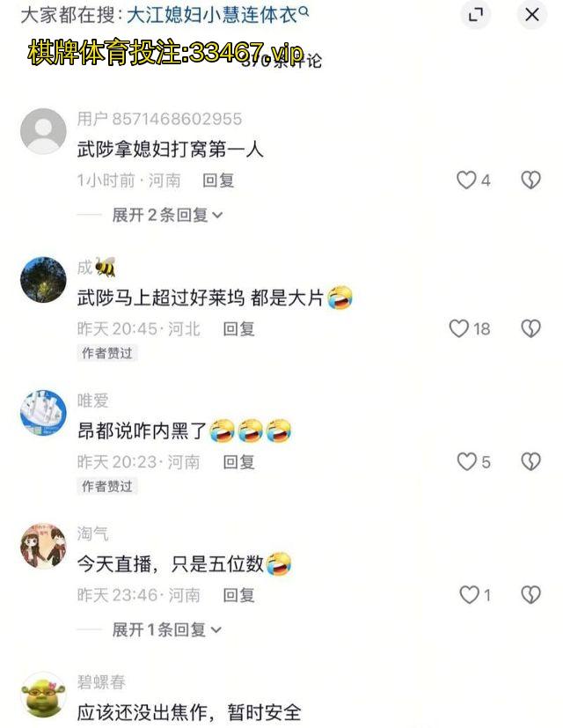Like the 好莱坞 comment with 18 likes
This screenshot has height=728, width=563.
pos(459,328)
